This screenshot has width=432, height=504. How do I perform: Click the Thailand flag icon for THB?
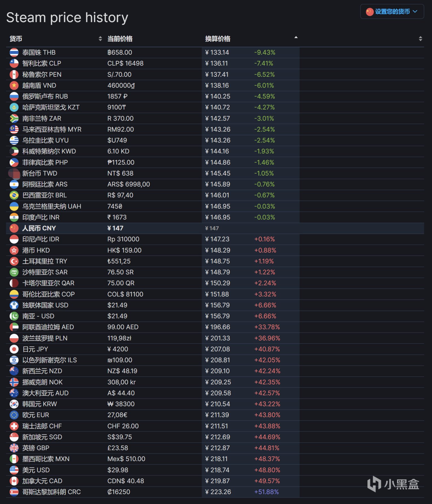click(14, 52)
